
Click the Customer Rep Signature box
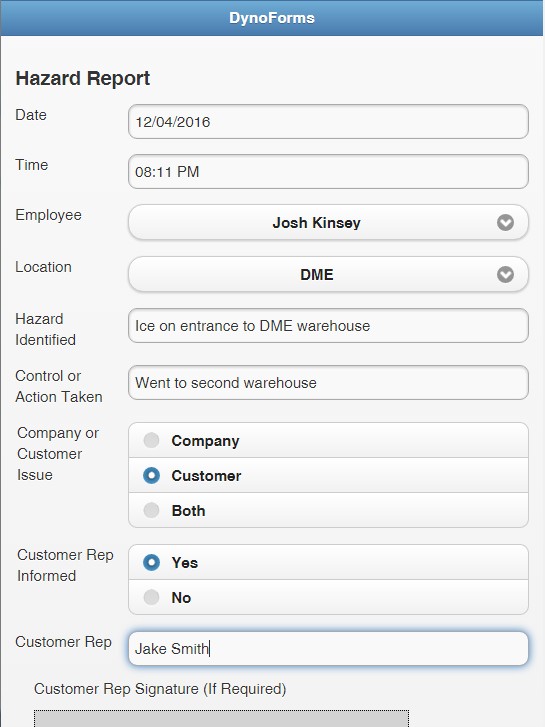(x=221, y=718)
